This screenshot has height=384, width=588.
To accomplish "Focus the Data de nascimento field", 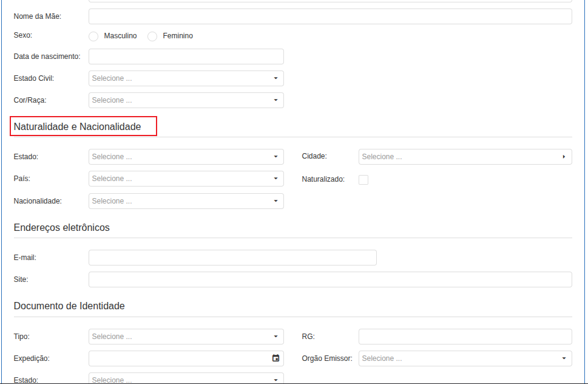I will (186, 57).
